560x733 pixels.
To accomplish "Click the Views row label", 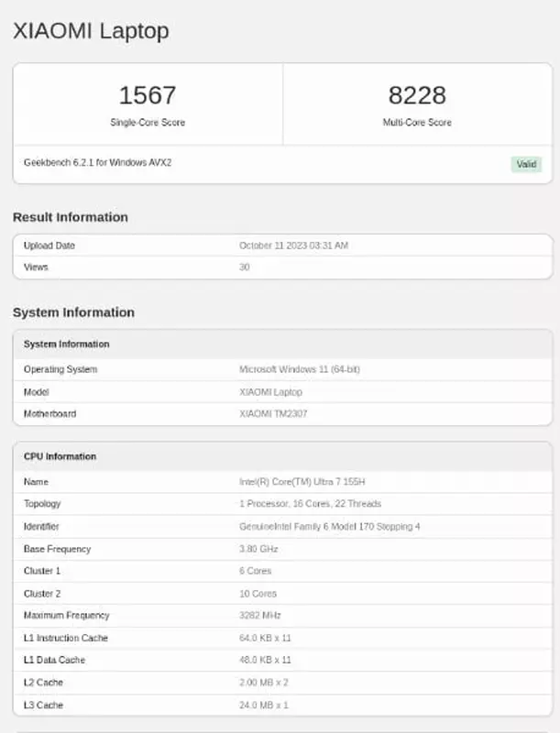I will pyautogui.click(x=36, y=268).
